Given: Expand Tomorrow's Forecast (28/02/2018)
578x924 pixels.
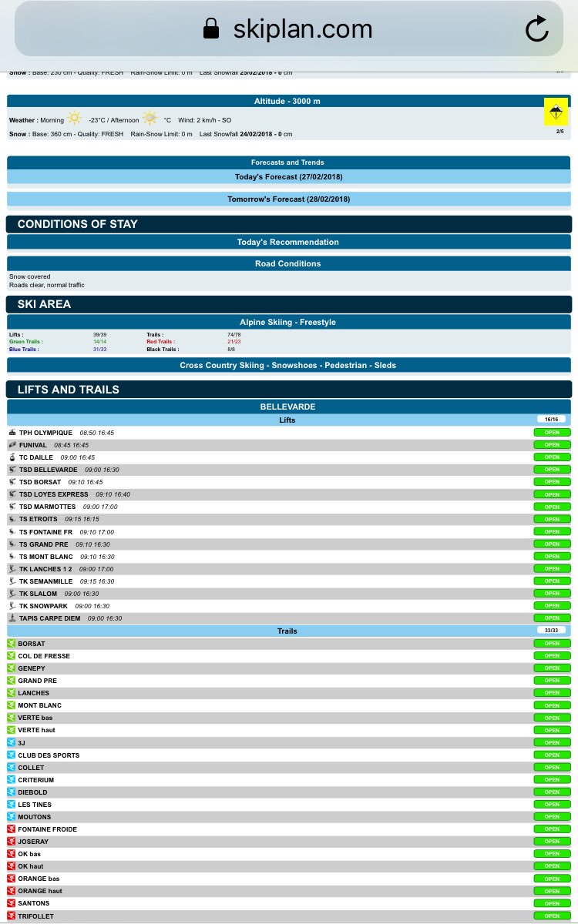Looking at the screenshot, I should click(x=289, y=199).
